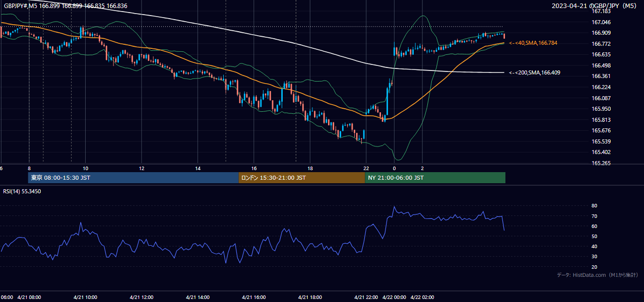Click price axis value 167.046
Image resolution: width=644 pixels, height=302 pixels.
click(x=601, y=22)
